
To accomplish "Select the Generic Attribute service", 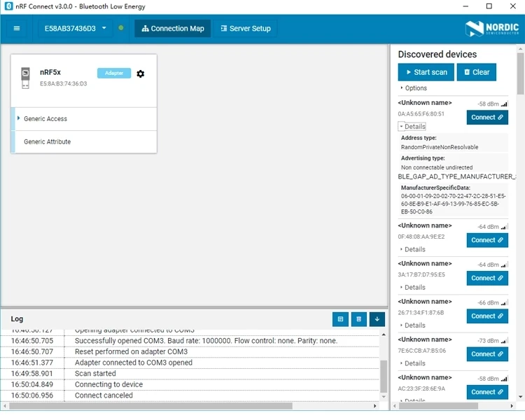I will tap(84, 141).
